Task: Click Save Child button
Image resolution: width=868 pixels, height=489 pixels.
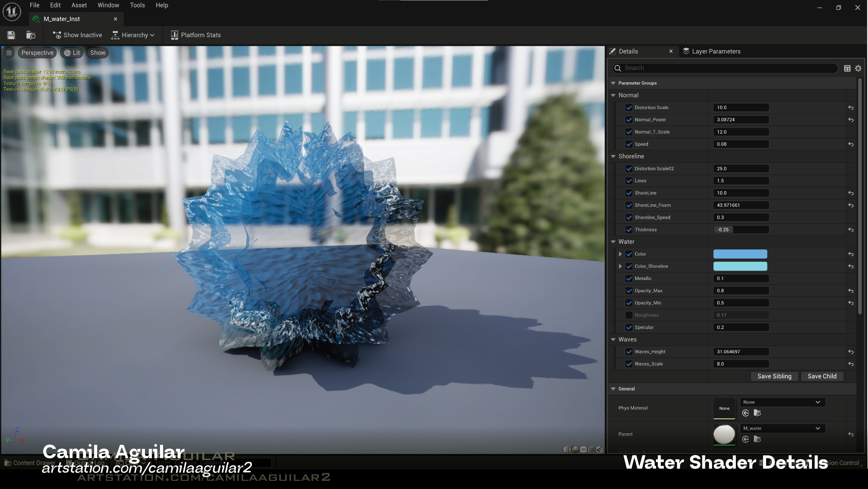Action: pos(822,376)
